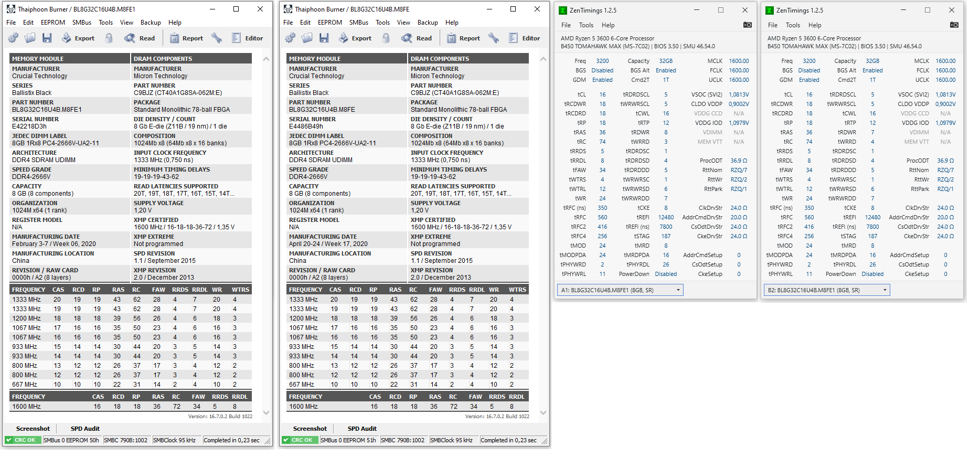The width and height of the screenshot is (980, 468).
Task: Click Read toolbar button in EEPROM 50h Thaiphoon window
Action: click(140, 38)
